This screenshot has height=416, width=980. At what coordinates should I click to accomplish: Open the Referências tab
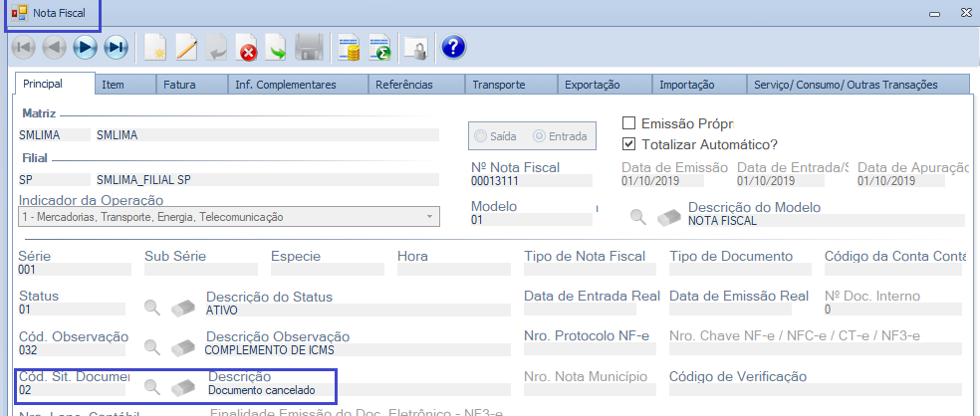[417, 85]
